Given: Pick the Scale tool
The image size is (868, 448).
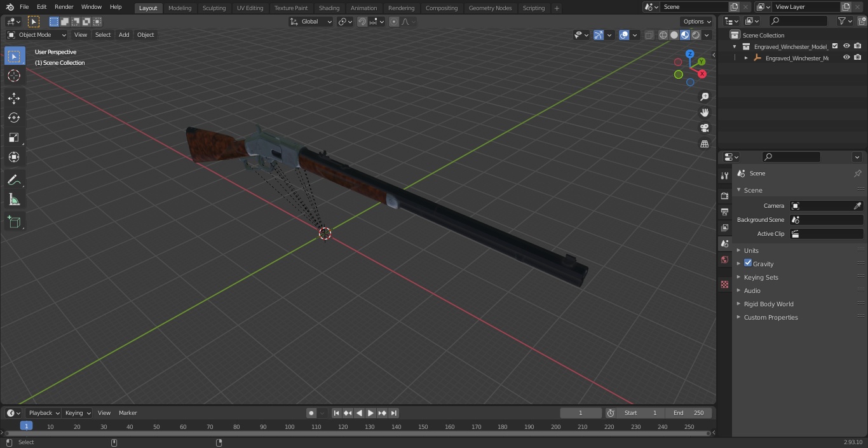Looking at the screenshot, I should (x=14, y=137).
